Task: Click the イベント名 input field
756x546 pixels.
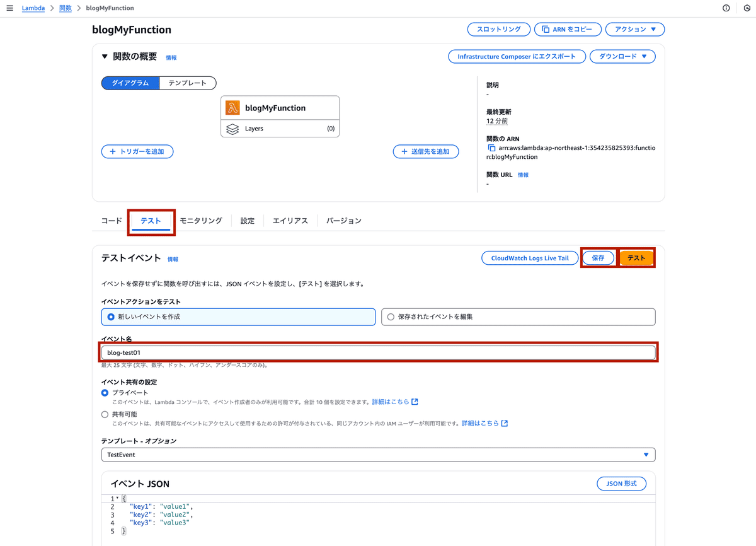Action: point(378,352)
